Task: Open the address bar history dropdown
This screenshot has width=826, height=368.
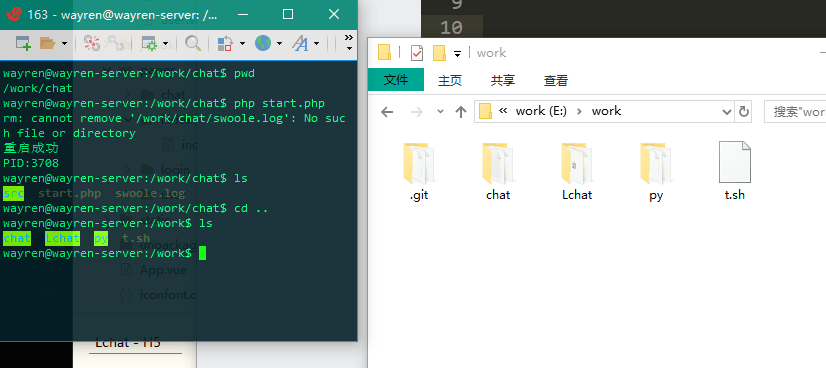Action: pyautogui.click(x=727, y=112)
